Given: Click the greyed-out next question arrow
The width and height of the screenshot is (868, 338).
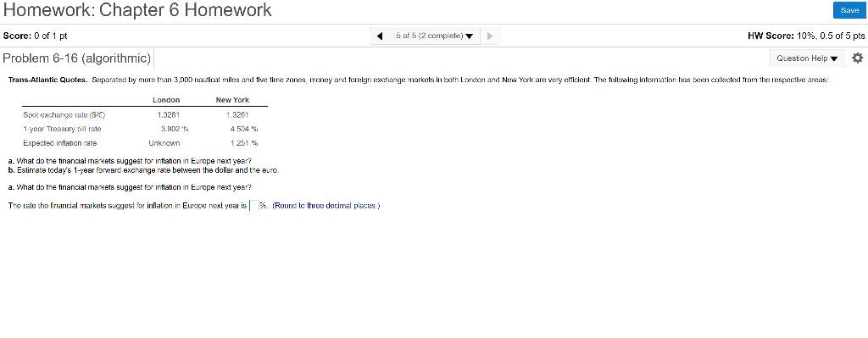Looking at the screenshot, I should 489,36.
